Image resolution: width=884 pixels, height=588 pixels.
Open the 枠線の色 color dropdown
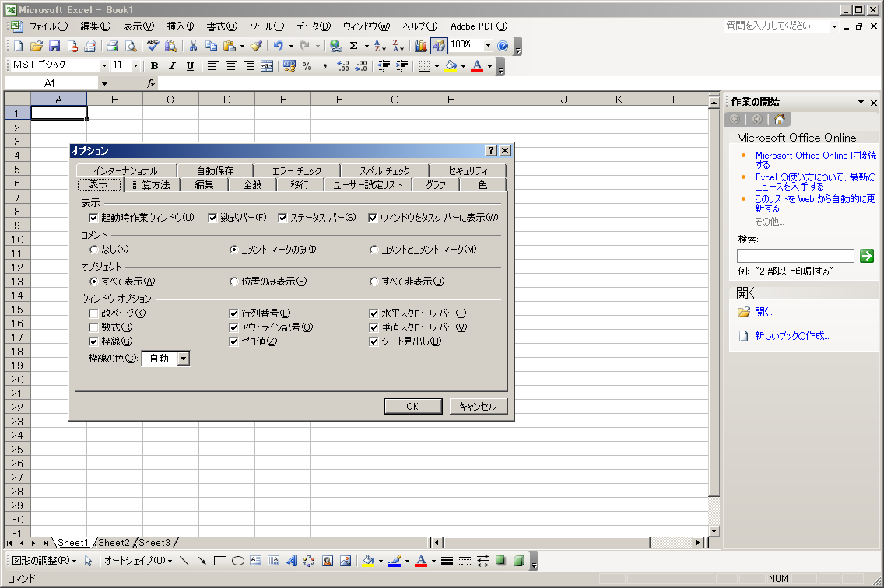(x=184, y=359)
